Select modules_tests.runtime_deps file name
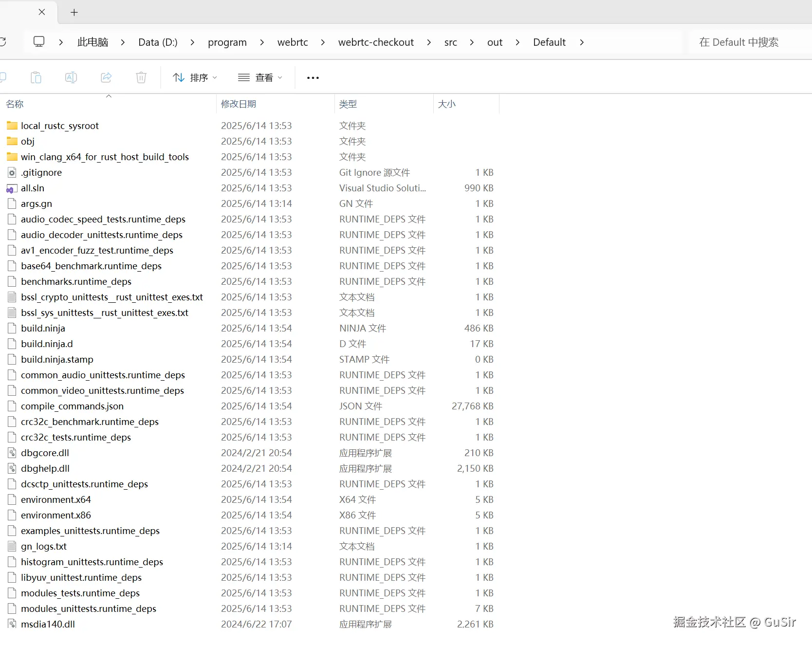Screen dimensions: 812x645 click(x=80, y=593)
